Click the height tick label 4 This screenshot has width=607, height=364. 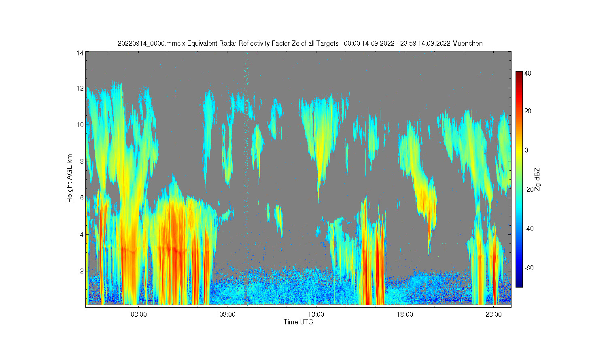click(82, 235)
